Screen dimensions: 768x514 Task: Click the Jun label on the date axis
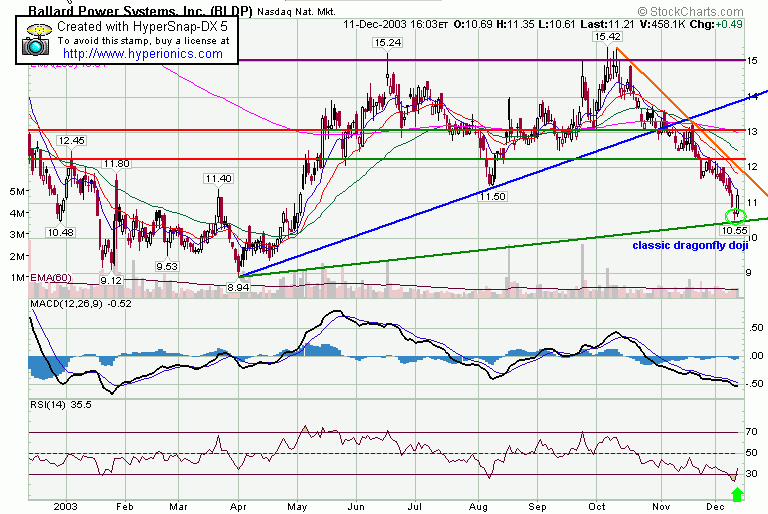click(356, 507)
